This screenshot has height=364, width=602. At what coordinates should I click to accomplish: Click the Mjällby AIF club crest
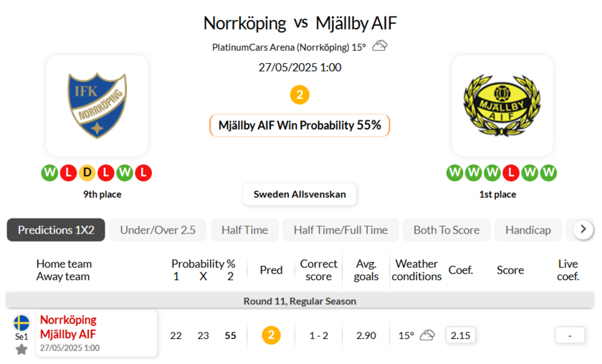502,105
